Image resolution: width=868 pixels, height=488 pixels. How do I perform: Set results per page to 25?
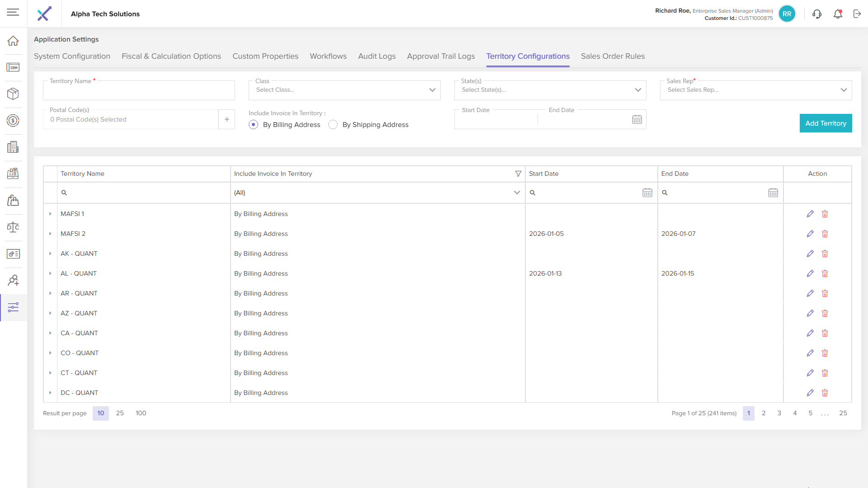(x=120, y=413)
